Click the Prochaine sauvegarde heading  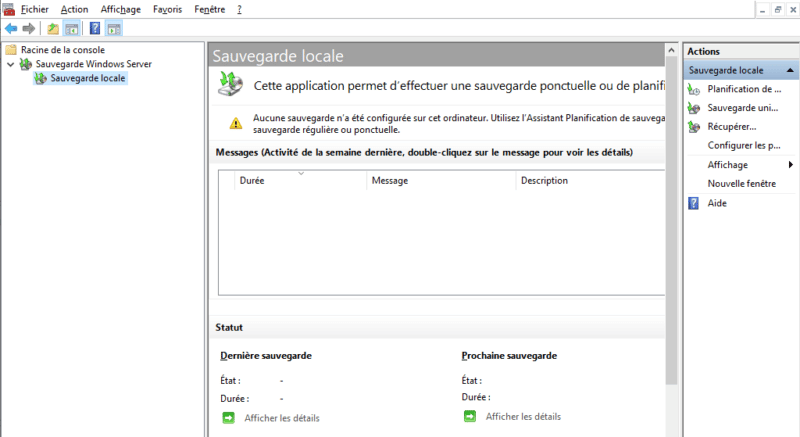tap(509, 356)
